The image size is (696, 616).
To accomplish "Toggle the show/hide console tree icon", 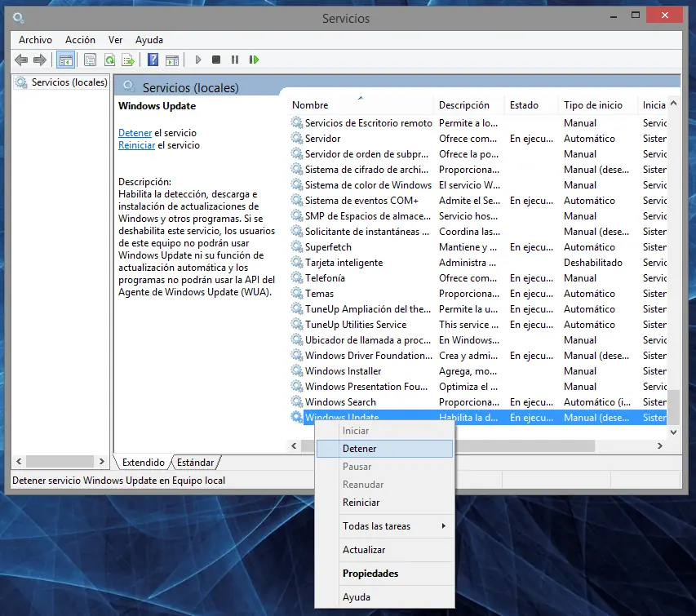I will [x=66, y=60].
